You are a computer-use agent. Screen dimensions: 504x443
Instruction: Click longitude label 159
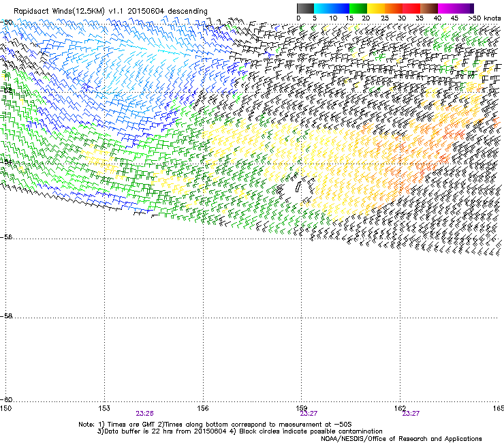tap(302, 408)
